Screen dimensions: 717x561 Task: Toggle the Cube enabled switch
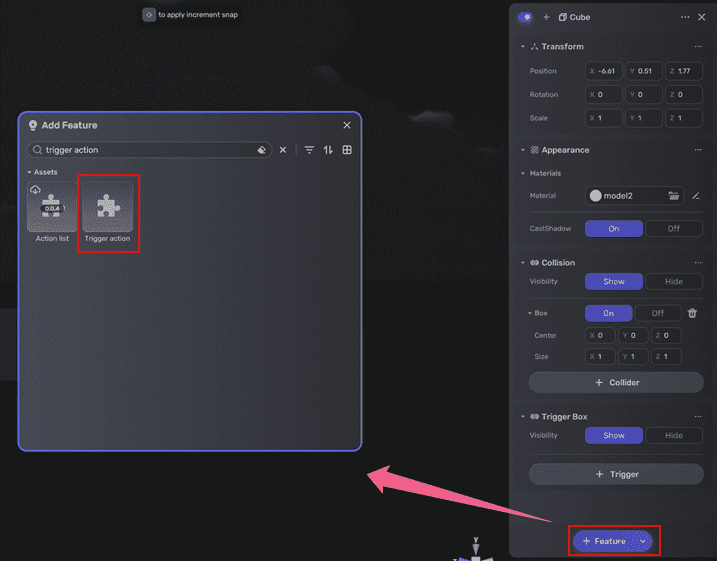(x=526, y=17)
